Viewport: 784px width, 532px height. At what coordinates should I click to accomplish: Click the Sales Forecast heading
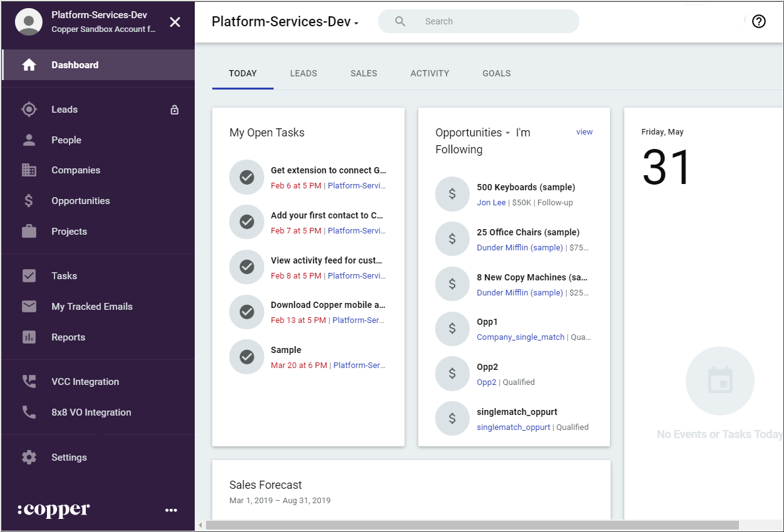click(266, 485)
